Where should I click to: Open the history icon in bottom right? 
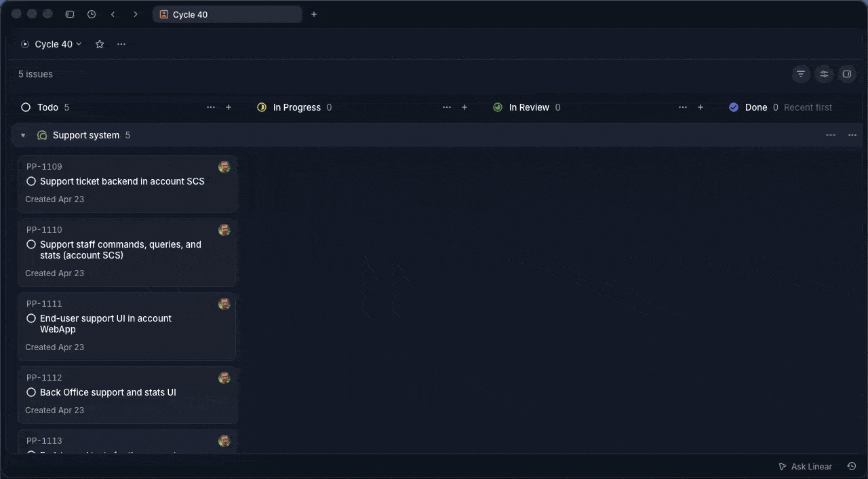(851, 466)
